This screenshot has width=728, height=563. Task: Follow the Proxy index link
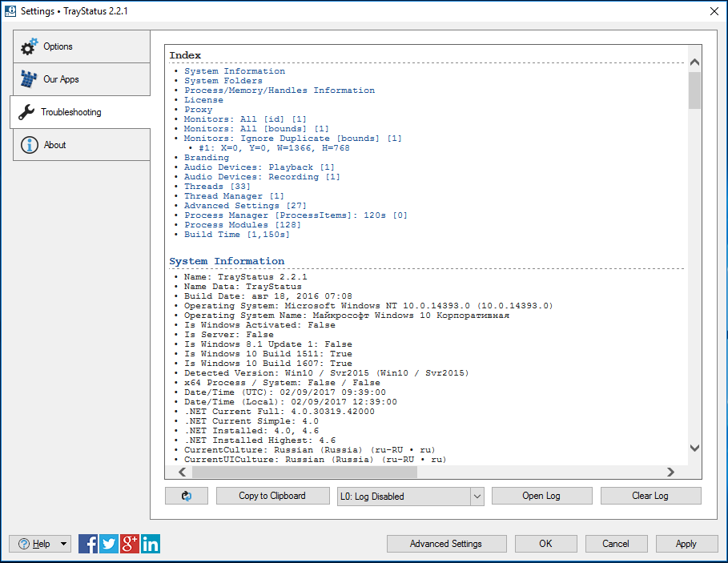pos(199,110)
